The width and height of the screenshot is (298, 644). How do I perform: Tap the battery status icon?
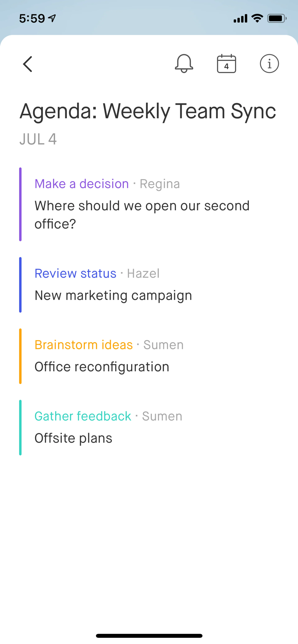click(x=277, y=18)
